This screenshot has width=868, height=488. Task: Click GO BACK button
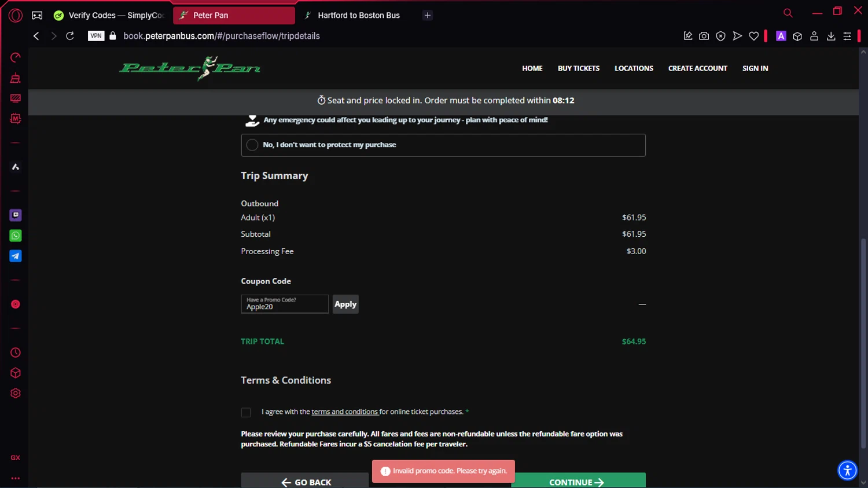[x=305, y=480]
